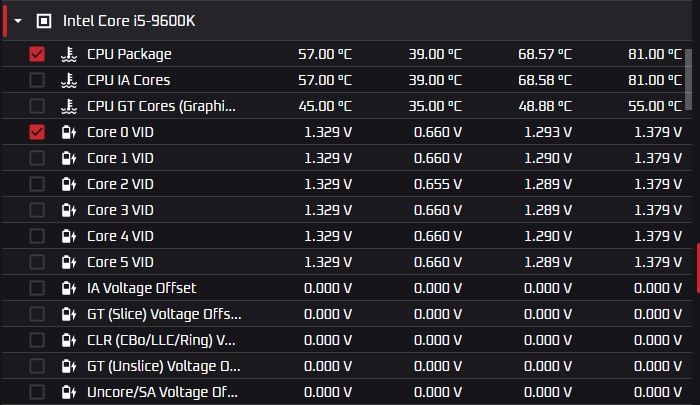Image resolution: width=700 pixels, height=405 pixels.
Task: Click the vertical scrollbar thumb
Action: [x=691, y=75]
